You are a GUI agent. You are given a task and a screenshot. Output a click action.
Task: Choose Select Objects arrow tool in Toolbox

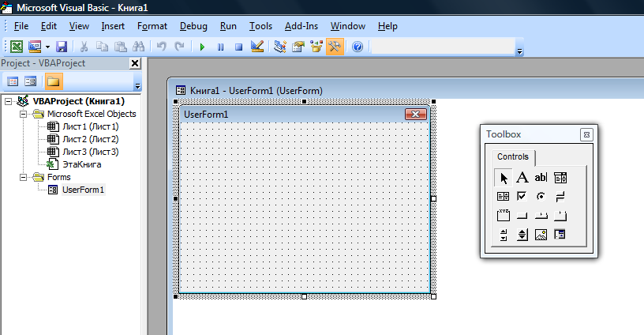click(504, 178)
